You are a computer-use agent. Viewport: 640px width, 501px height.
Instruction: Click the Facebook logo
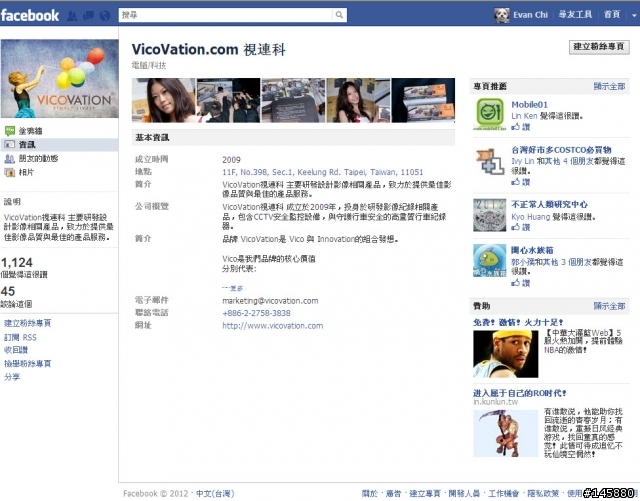pos(30,16)
